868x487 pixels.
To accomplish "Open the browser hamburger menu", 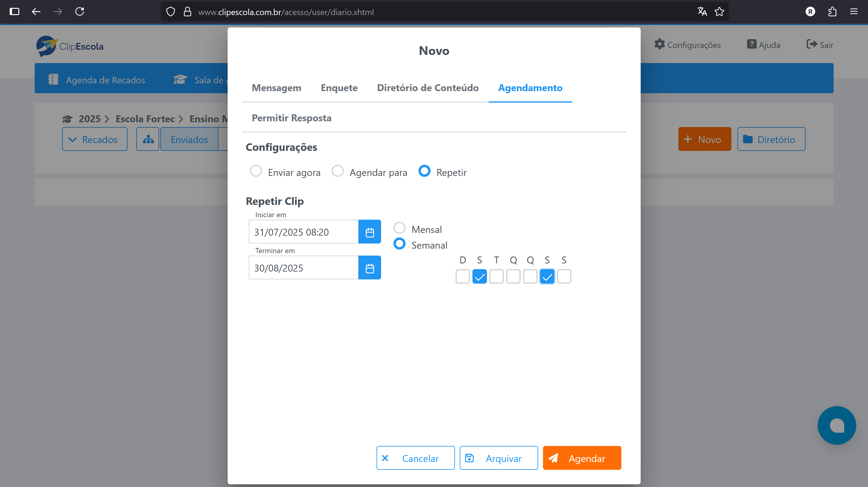I will click(854, 11).
